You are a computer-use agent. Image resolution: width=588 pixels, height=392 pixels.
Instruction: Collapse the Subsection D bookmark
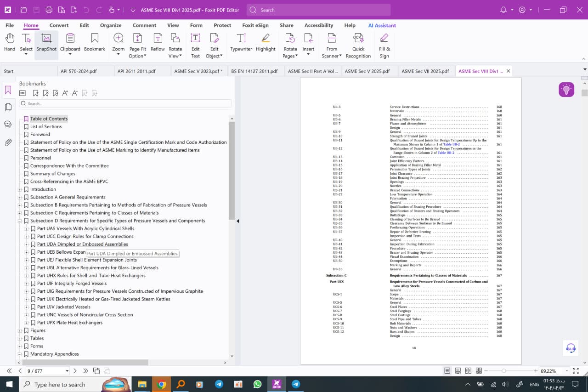point(20,221)
